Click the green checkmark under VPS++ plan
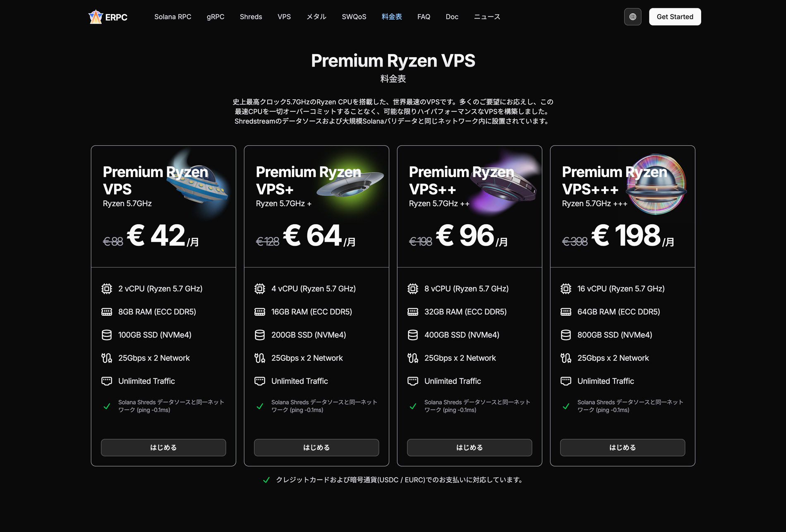The width and height of the screenshot is (786, 532). 413,406
